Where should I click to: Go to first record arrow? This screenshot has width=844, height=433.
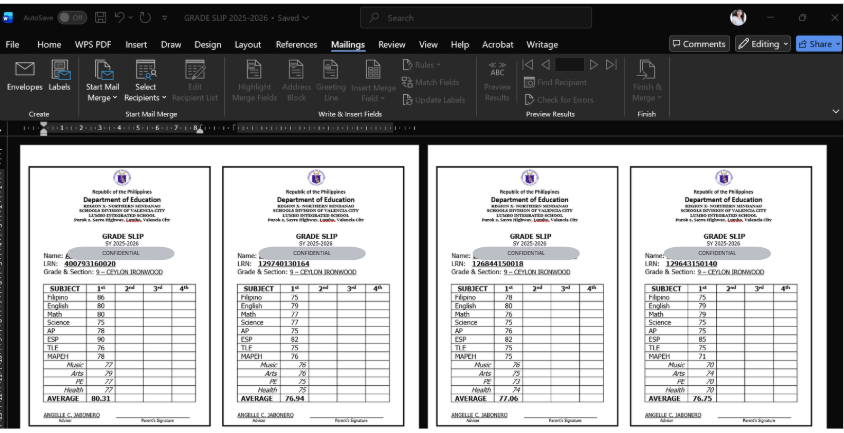528,65
